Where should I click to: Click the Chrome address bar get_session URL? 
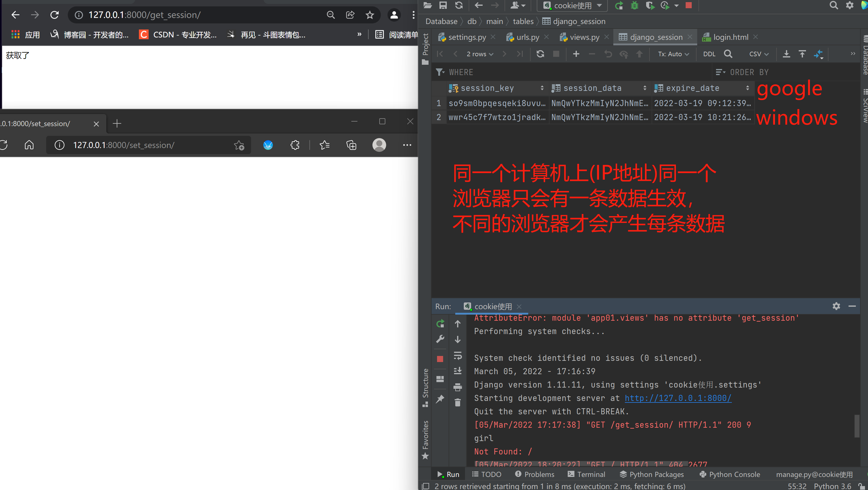[145, 15]
